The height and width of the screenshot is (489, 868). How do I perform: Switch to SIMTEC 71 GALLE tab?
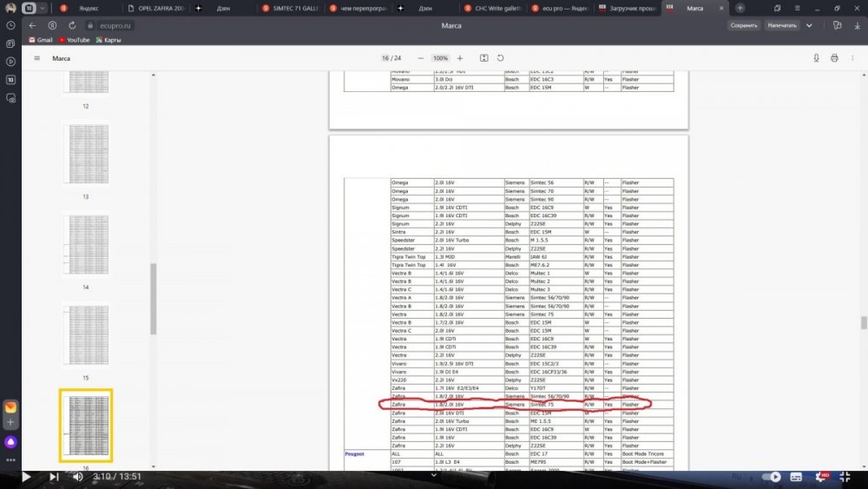point(291,9)
